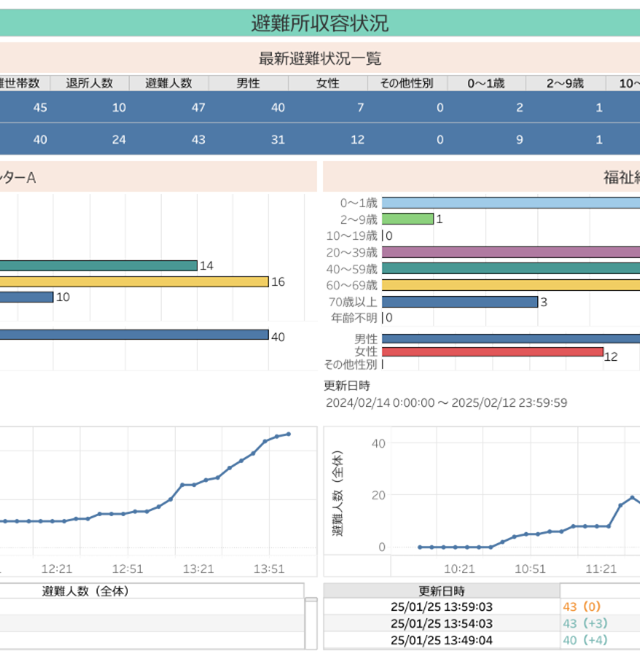The width and height of the screenshot is (640, 659).
Task: Select the 25/01/25 13:59:03 update row
Action: (x=441, y=606)
